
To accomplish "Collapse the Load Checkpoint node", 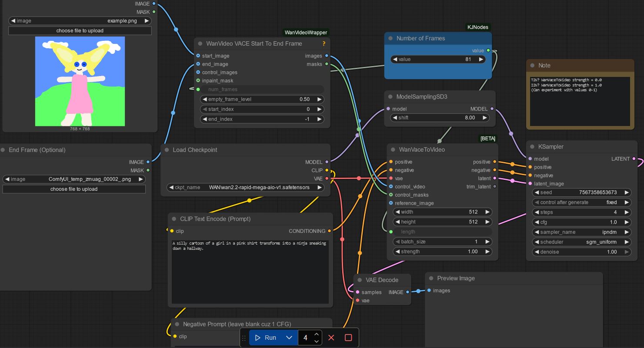I will pyautogui.click(x=167, y=150).
